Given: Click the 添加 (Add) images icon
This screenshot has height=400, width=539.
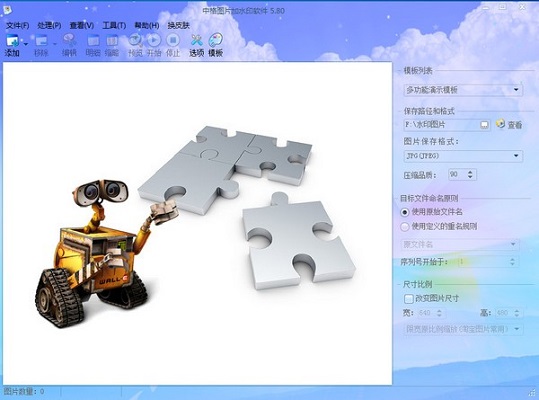Looking at the screenshot, I should point(12,41).
